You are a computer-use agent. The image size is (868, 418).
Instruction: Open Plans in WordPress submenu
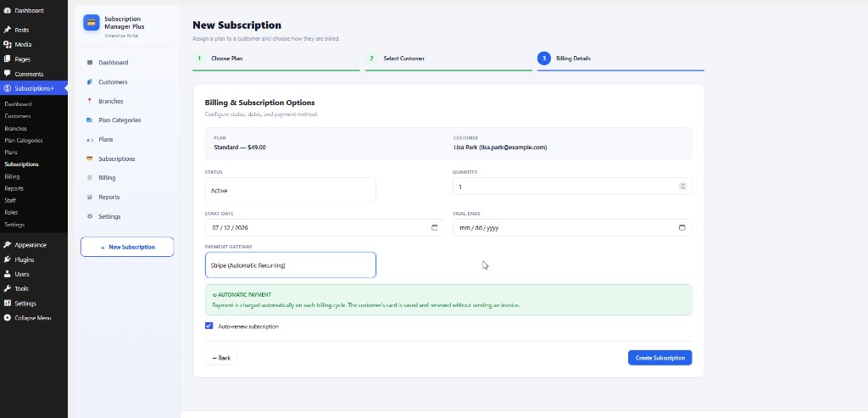pos(10,153)
